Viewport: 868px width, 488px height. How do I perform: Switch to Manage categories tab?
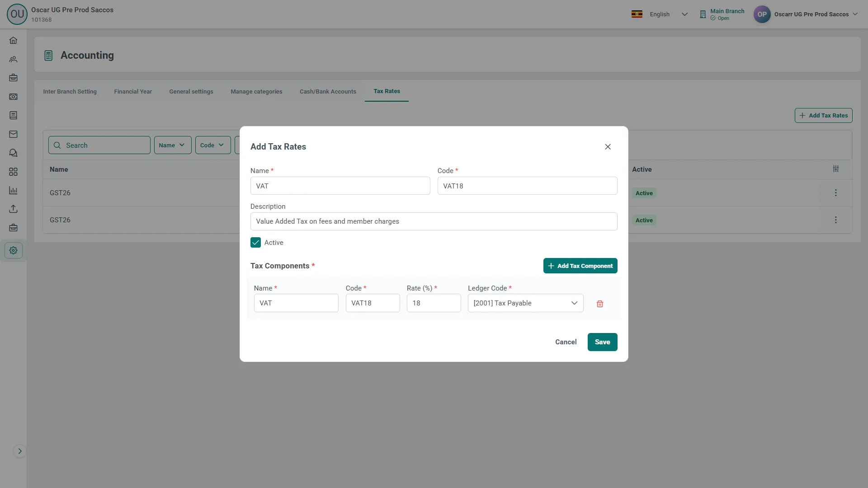pos(256,92)
